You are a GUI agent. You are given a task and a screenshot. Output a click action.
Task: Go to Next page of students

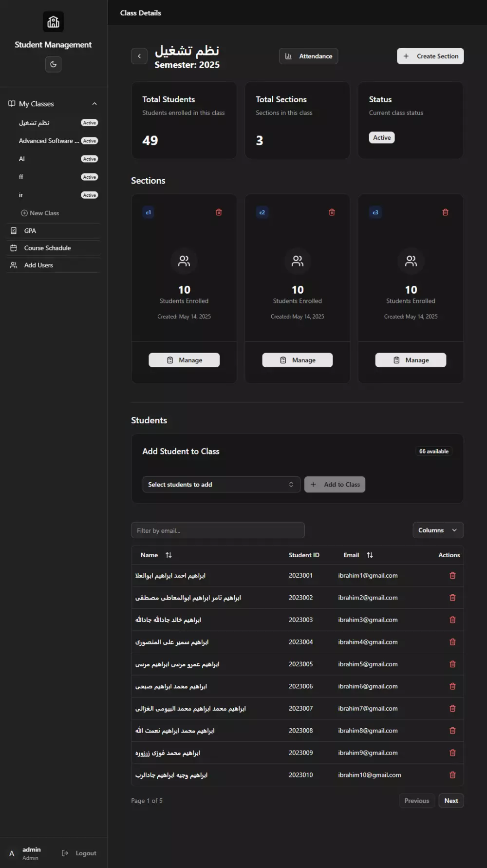(451, 800)
